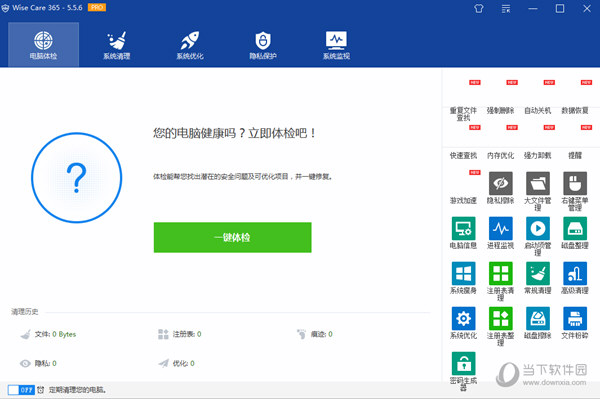Open the 磁盘擦除 tool icon
Viewport: 600px width, 399px height.
538,318
